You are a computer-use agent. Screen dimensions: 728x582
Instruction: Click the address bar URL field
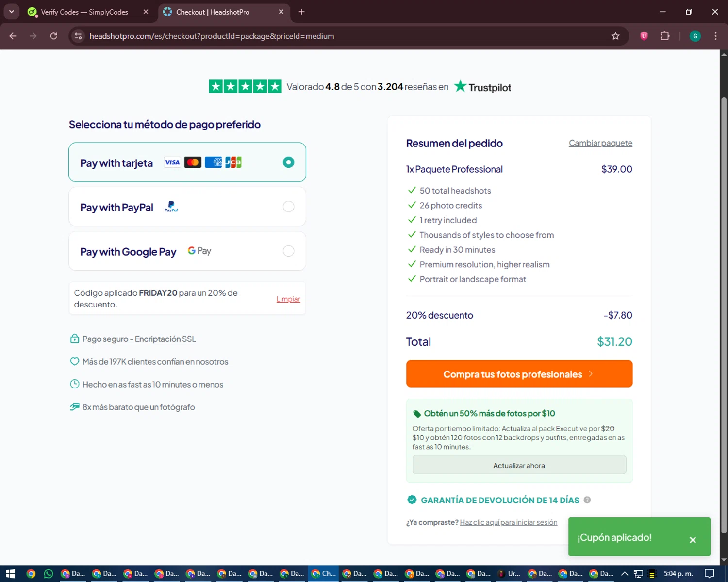(x=340, y=36)
